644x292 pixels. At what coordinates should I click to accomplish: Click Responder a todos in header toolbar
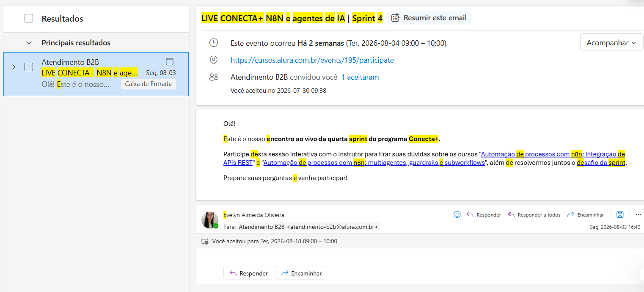pos(534,214)
